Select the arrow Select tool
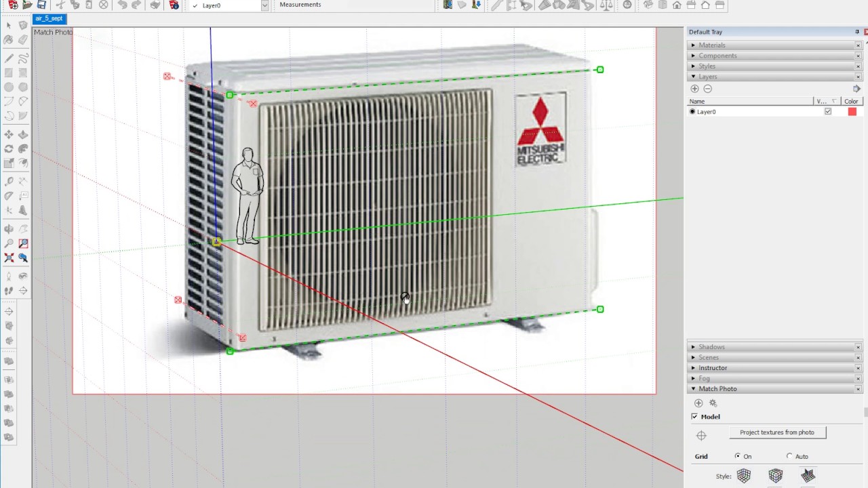 [8, 25]
